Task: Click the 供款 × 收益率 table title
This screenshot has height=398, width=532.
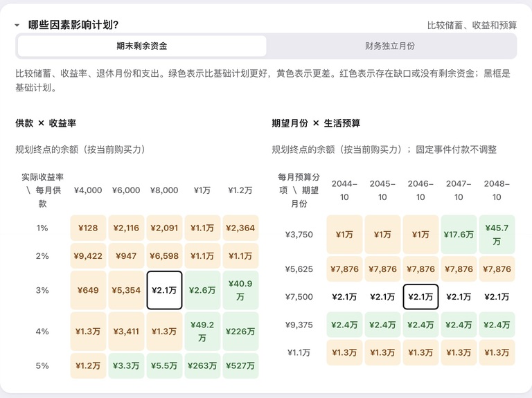Action: [46, 123]
